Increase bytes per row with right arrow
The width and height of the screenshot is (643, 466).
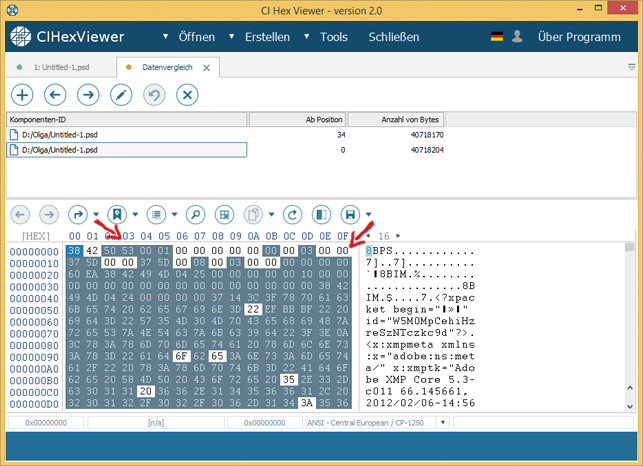click(398, 236)
